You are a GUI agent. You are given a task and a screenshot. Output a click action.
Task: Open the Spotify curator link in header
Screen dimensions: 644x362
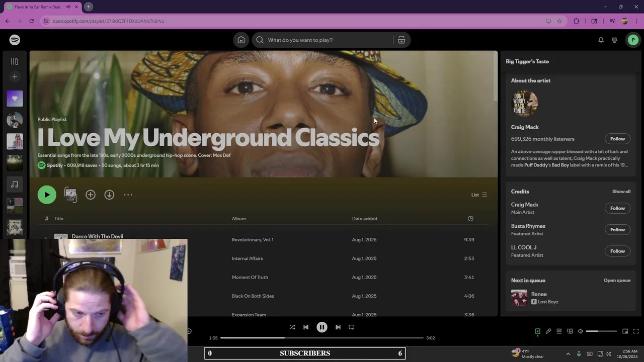[54, 165]
